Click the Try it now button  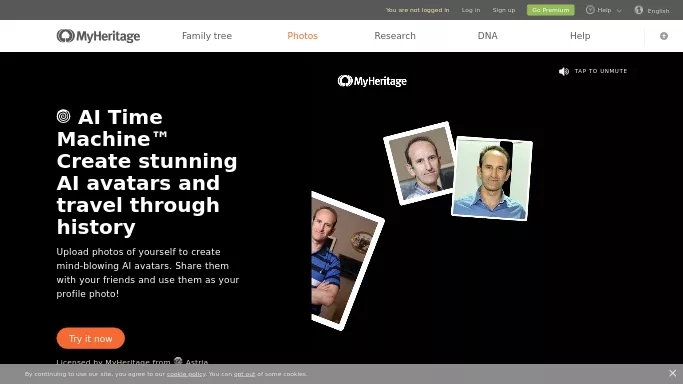[x=91, y=338]
